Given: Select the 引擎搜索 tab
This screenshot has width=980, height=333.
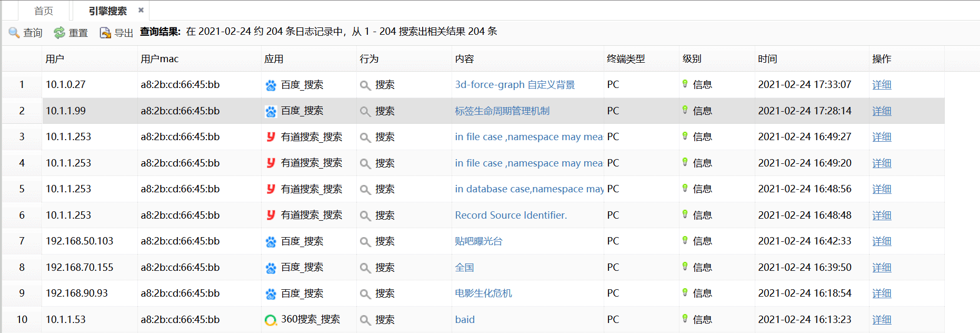Looking at the screenshot, I should 107,11.
